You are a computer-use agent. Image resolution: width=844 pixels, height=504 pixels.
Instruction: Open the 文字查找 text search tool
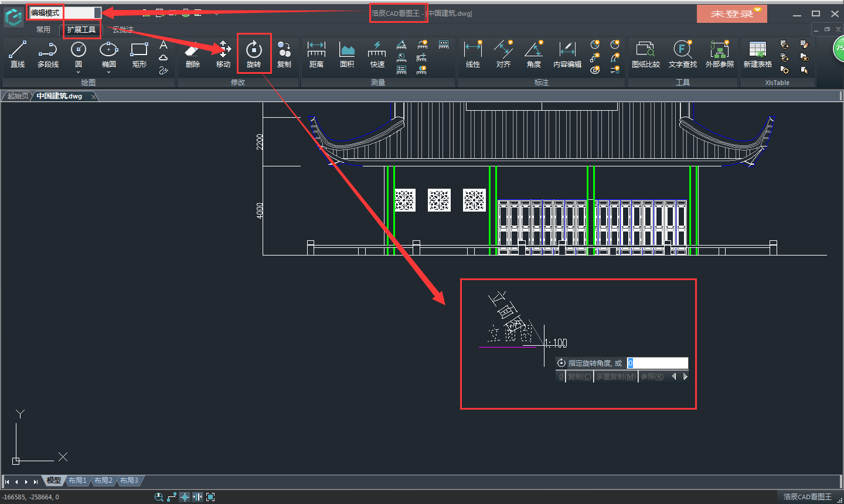(682, 54)
